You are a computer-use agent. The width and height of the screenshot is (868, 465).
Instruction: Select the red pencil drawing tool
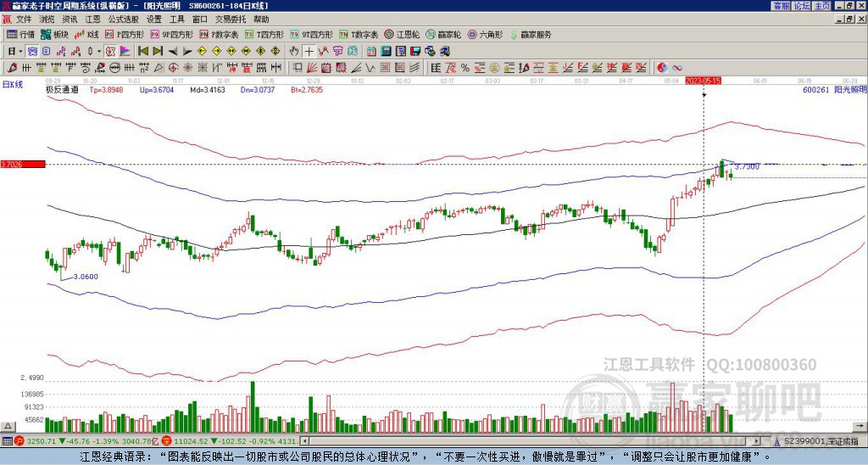pyautogui.click(x=12, y=68)
